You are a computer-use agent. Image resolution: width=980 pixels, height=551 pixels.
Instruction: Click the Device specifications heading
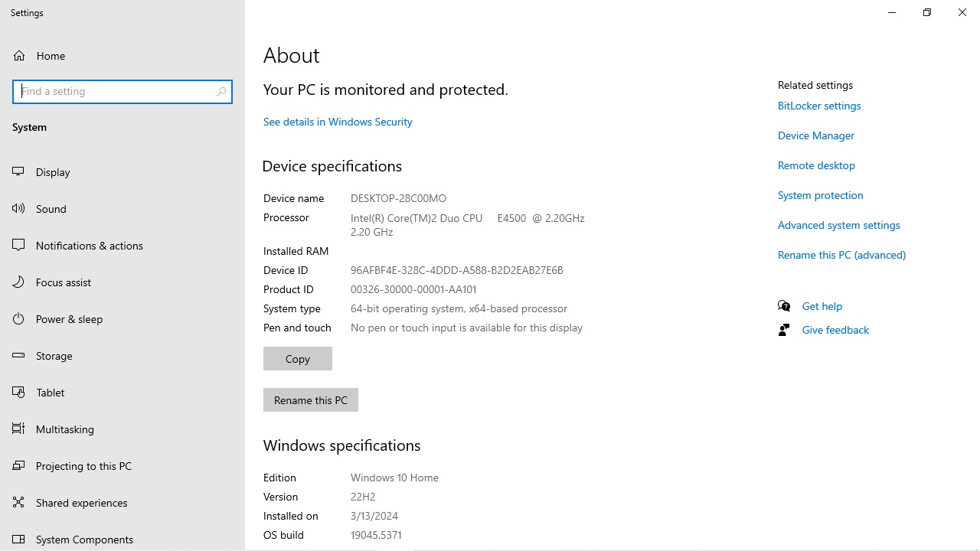click(x=332, y=166)
